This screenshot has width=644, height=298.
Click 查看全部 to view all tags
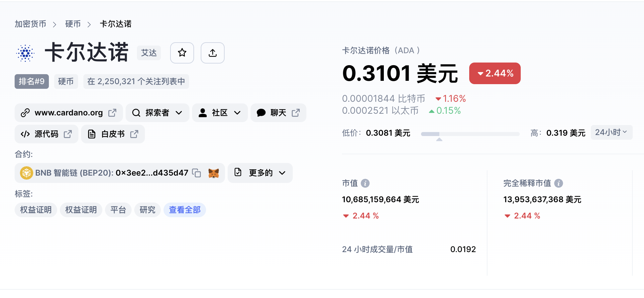(184, 210)
